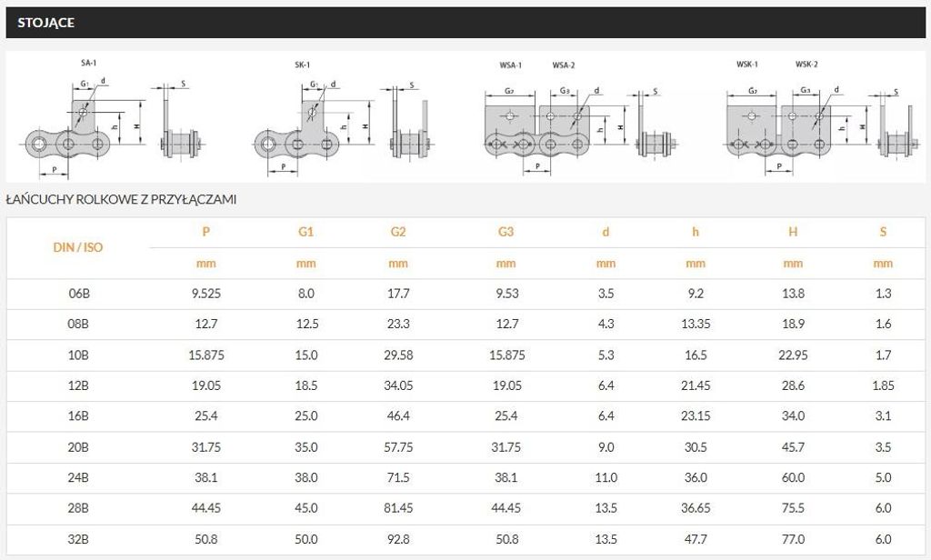This screenshot has height=560, width=931.
Task: Click the 15.875 pitch value for 10B
Action: (206, 355)
